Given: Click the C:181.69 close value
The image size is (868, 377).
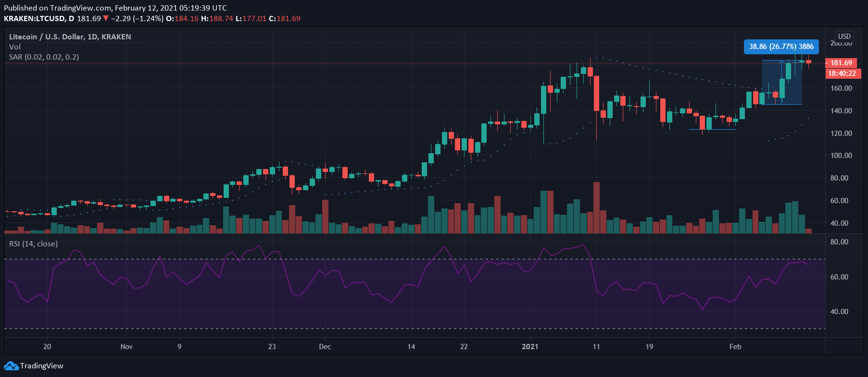Looking at the screenshot, I should pos(285,19).
